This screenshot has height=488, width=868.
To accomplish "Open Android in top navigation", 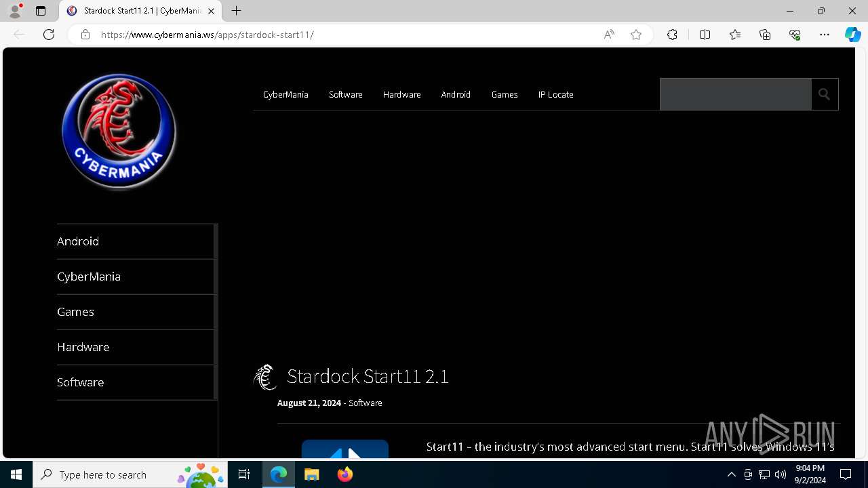I will (456, 94).
